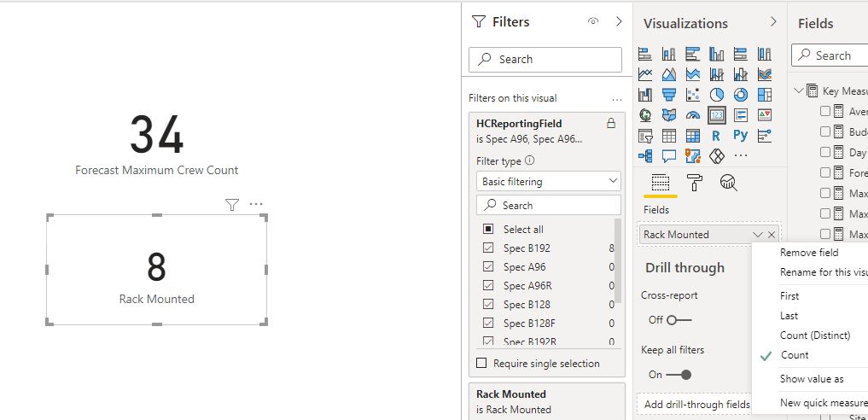Viewport: 868px width, 420px height.
Task: Open more visuals ellipsis in Visualizations
Action: coord(741,156)
